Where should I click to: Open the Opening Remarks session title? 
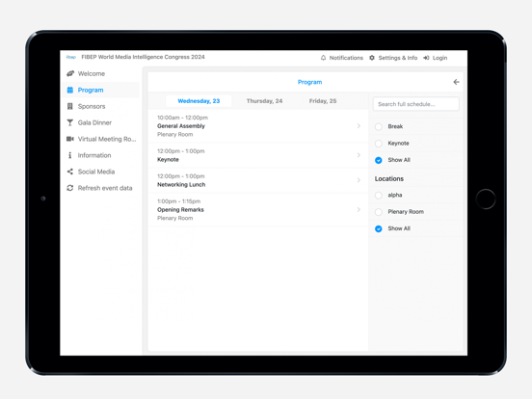[x=180, y=210]
